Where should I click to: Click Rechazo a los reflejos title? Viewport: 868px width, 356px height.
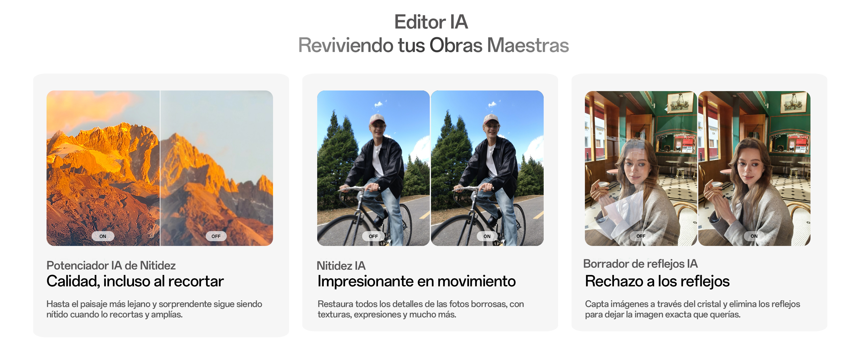point(658,281)
